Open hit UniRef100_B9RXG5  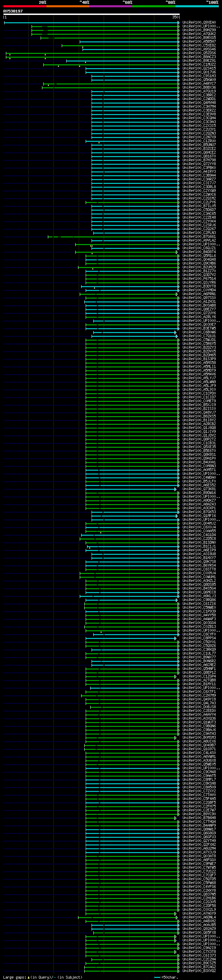click(199, 38)
